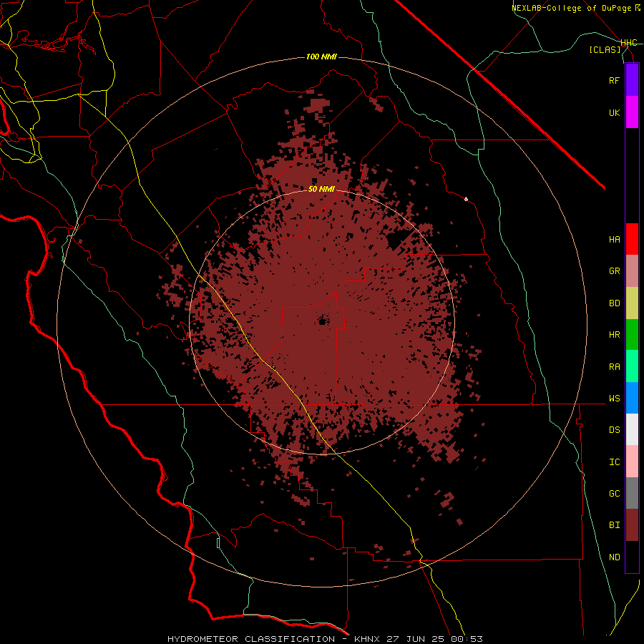Click the RA legend label

(614, 367)
